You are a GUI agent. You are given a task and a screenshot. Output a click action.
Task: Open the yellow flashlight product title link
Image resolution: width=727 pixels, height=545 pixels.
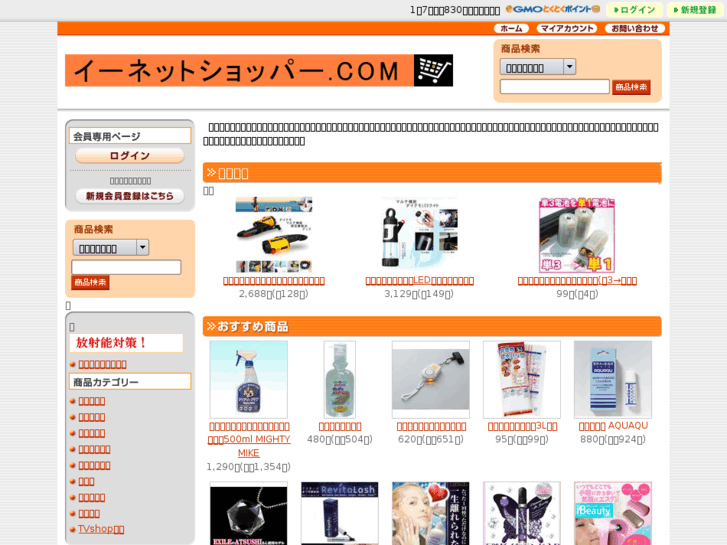click(274, 281)
